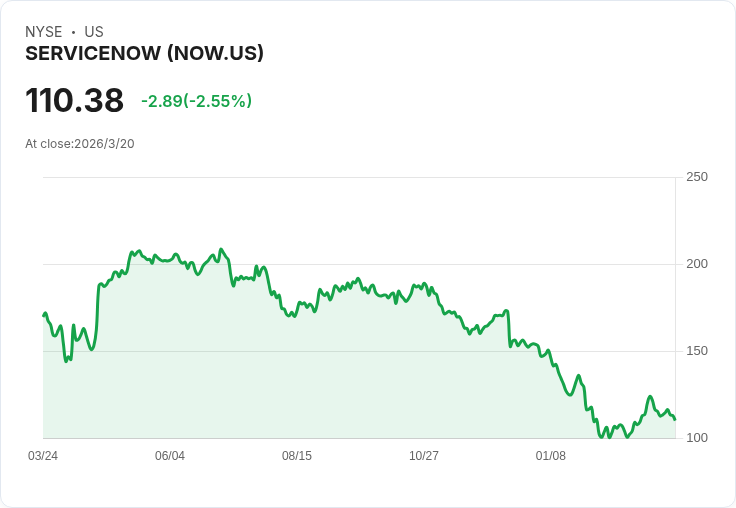Click the NYSE exchange label

(43, 32)
